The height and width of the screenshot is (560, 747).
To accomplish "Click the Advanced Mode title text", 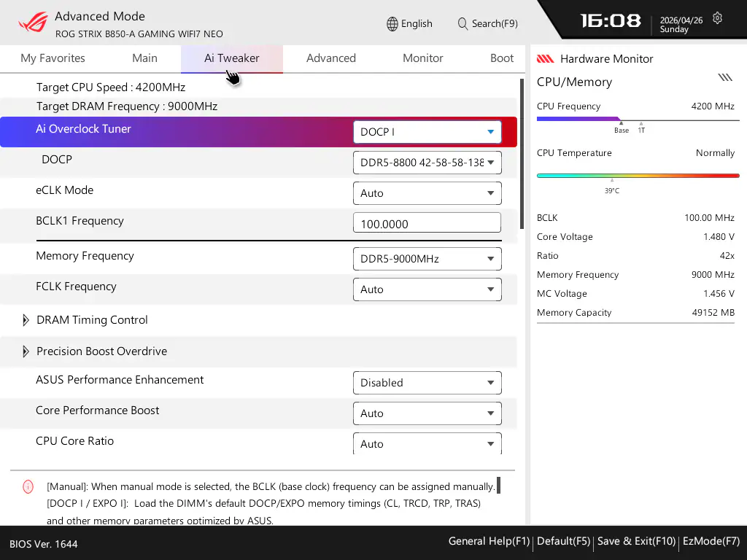I will 99,16.
